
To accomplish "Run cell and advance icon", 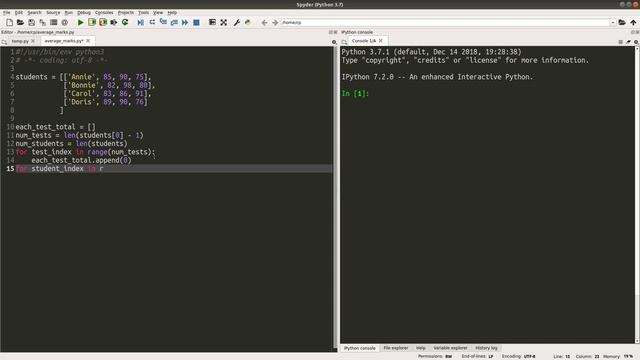I will point(103,22).
